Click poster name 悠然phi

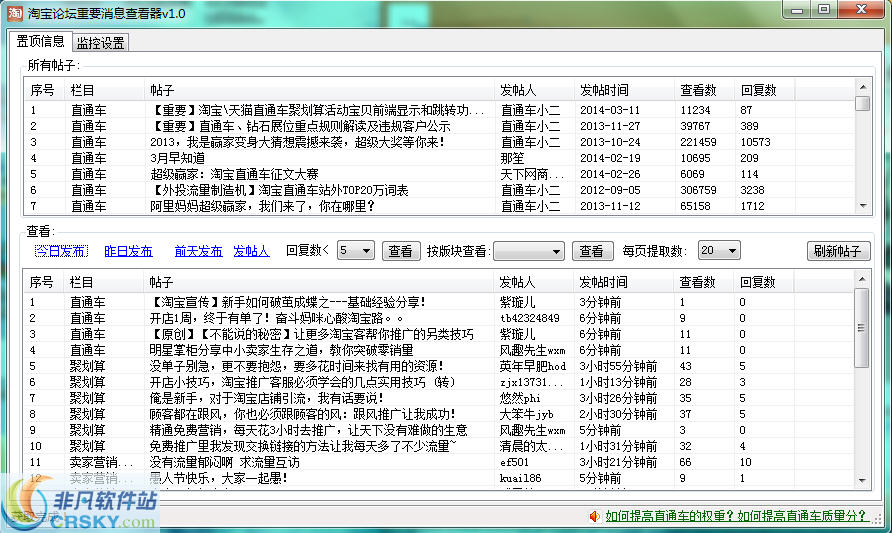pos(520,398)
